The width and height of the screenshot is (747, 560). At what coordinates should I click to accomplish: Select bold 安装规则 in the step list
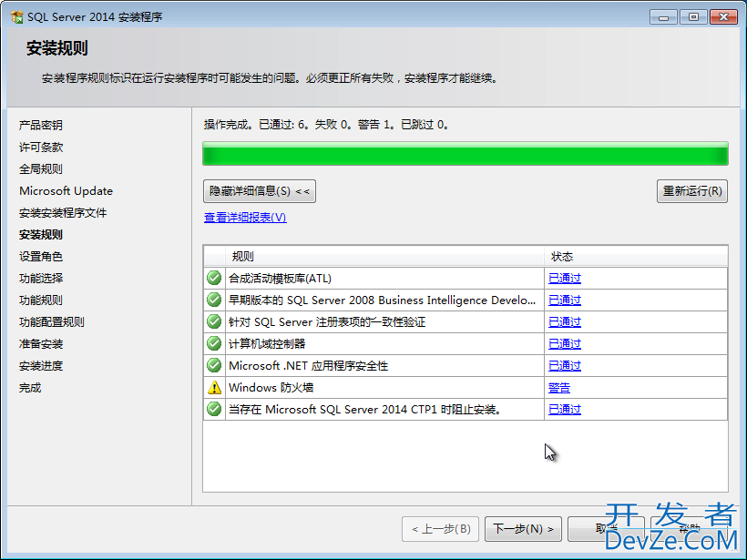tap(40, 235)
